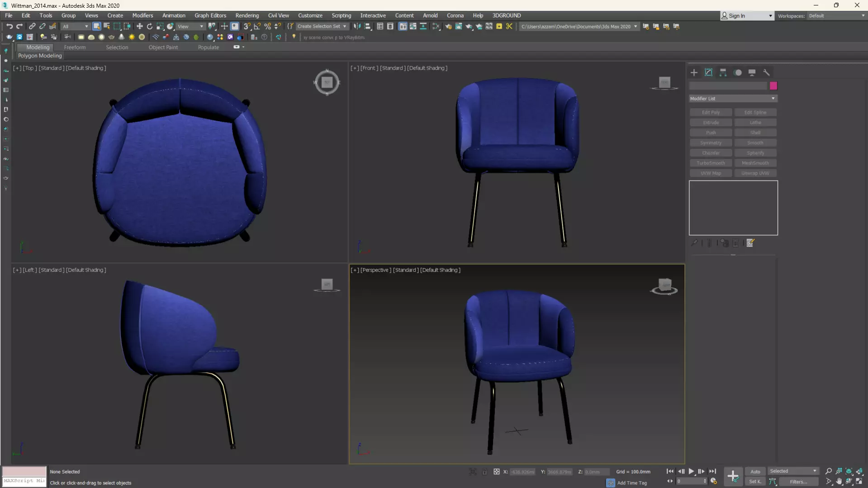Click the yellow sun light icon
Viewport: 868px width, 488px height.
tap(132, 37)
